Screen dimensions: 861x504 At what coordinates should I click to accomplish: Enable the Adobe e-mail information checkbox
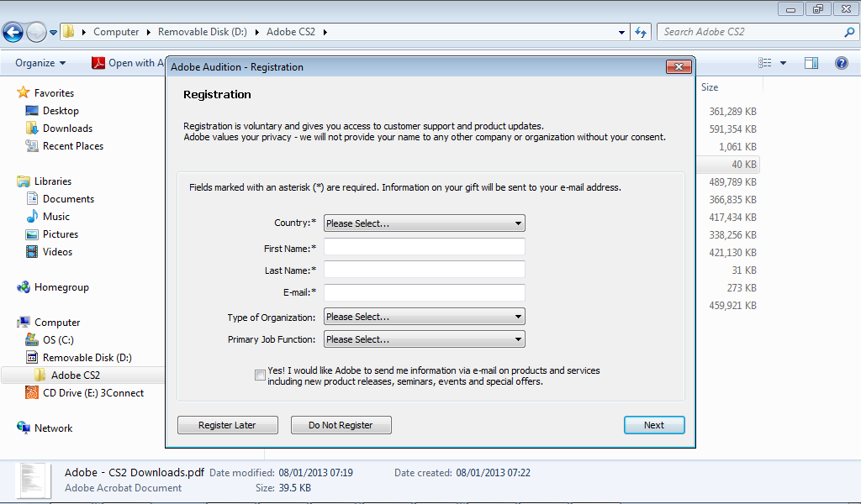click(261, 375)
